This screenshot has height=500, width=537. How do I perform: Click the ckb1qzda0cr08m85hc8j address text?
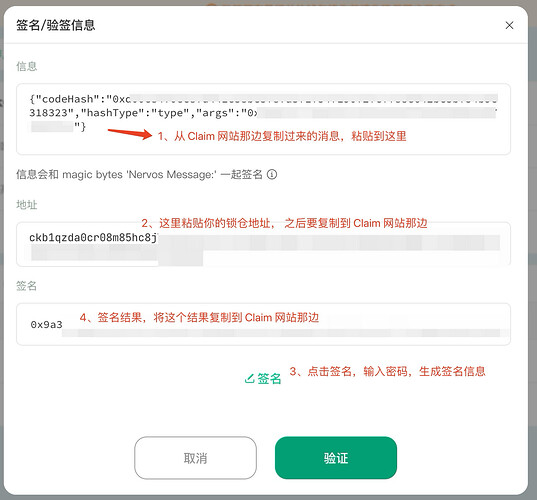click(93, 237)
